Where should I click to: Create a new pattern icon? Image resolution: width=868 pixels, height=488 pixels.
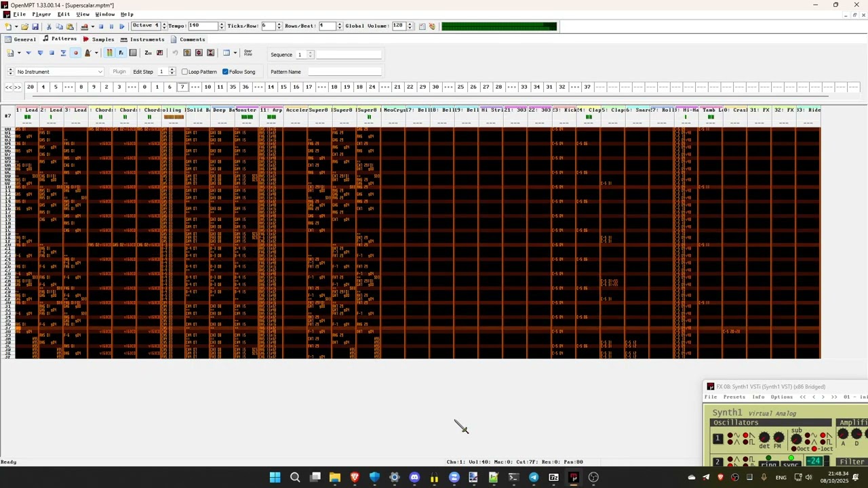(x=10, y=53)
